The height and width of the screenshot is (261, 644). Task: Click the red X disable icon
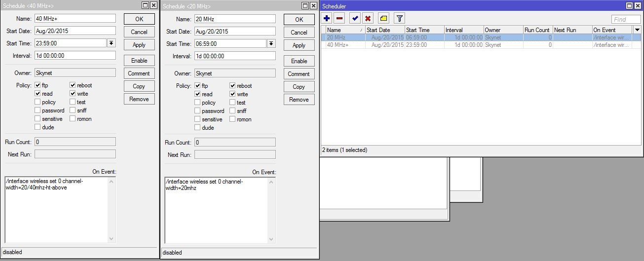tap(368, 19)
